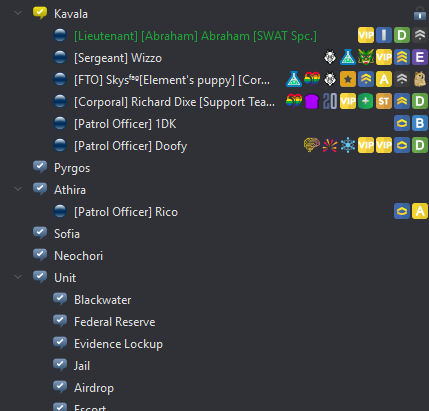429x411 pixels.
Task: Select user [Lieutenant] [Abraham] Abraham [SWAT Spc.]
Action: point(195,36)
